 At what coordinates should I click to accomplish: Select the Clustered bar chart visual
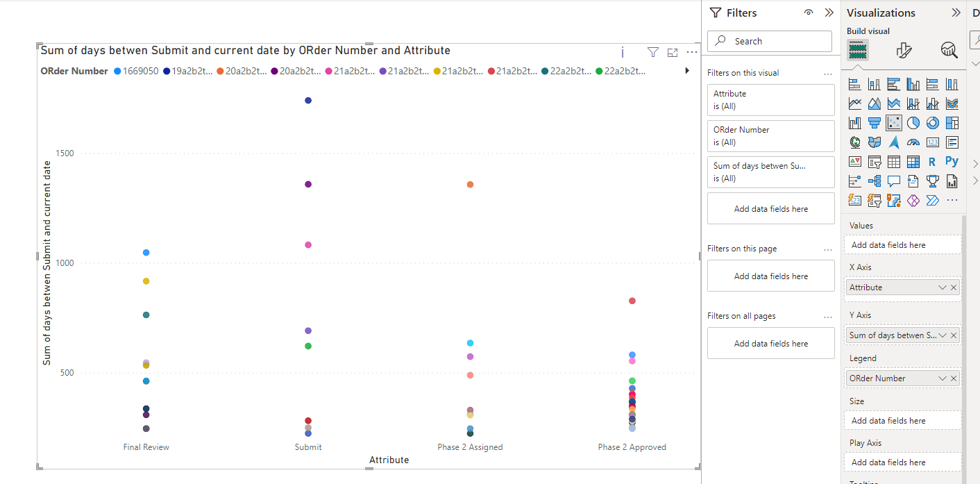(x=894, y=84)
